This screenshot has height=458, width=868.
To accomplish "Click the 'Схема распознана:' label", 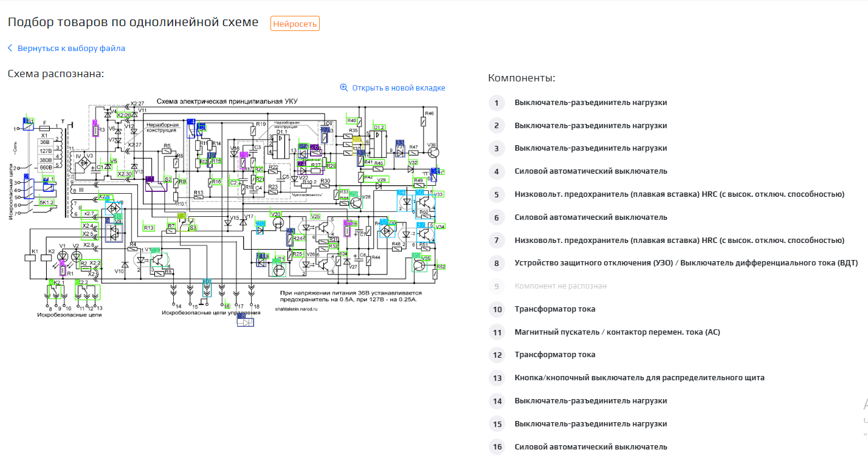I will tap(56, 73).
